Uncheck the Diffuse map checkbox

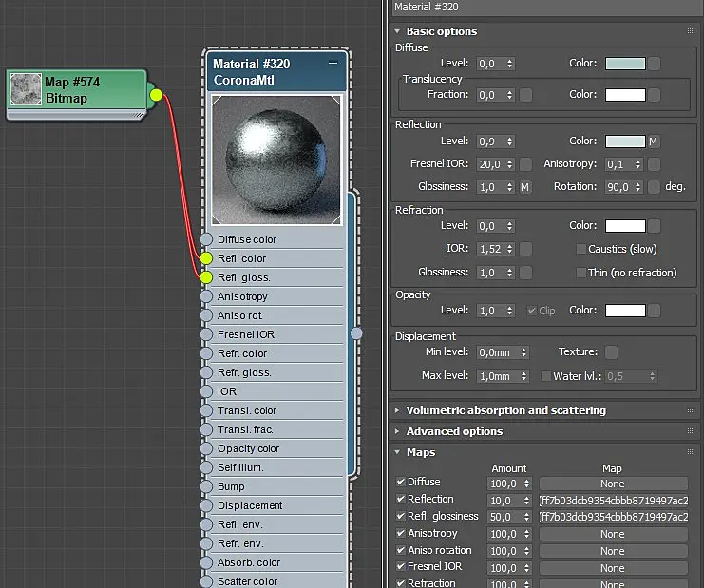[x=401, y=482]
